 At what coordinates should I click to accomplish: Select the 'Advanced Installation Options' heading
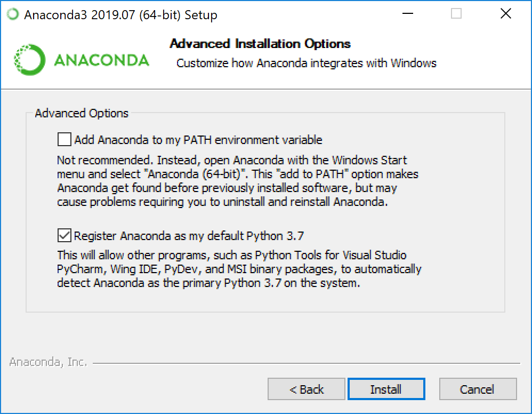pyautogui.click(x=260, y=44)
